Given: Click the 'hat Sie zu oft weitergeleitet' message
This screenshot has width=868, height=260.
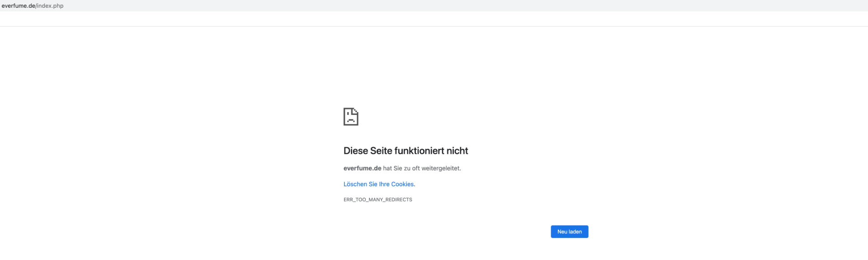Looking at the screenshot, I should 422,168.
